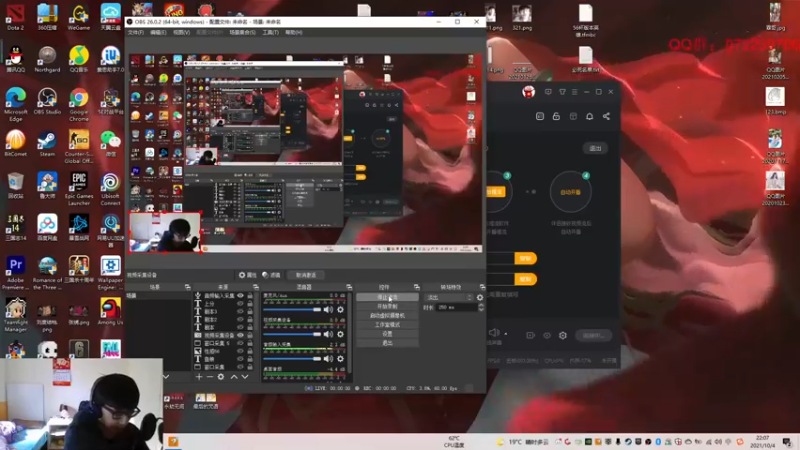Click 滤镜 filters button above docks
This screenshot has width=800, height=450.
click(x=271, y=275)
